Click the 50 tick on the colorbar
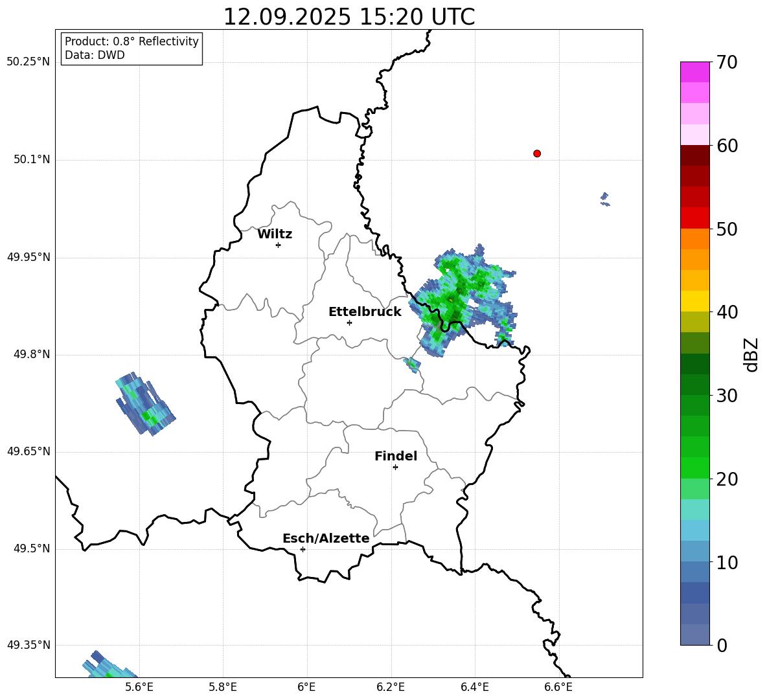 tap(727, 229)
